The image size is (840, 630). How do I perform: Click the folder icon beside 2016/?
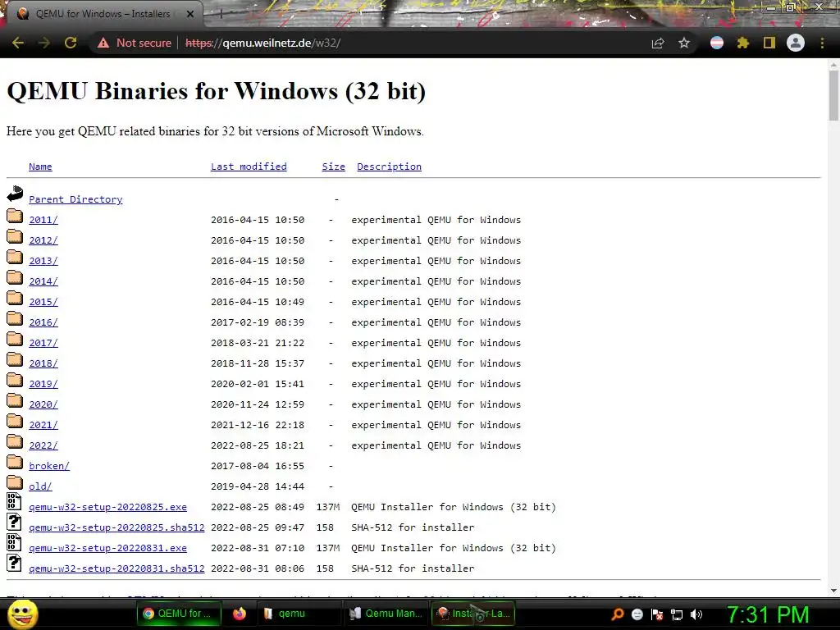point(15,318)
